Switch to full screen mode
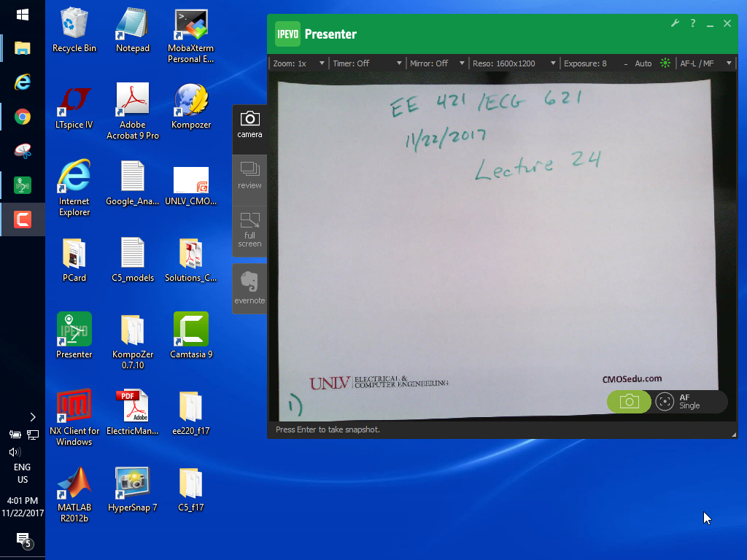 click(x=249, y=230)
